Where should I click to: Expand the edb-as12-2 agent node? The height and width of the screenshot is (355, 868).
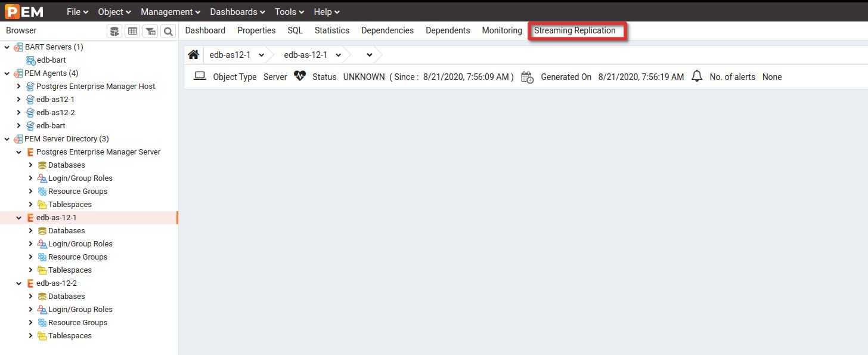pos(19,113)
